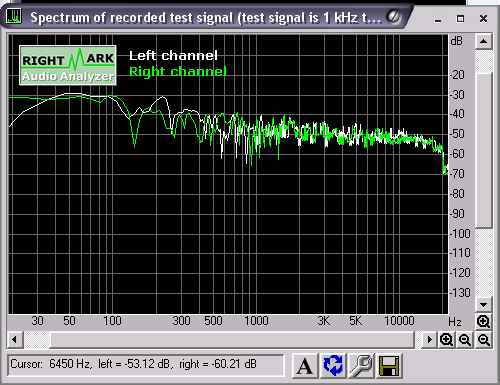The image size is (500, 385).
Task: Zoom out horizontally using the middle minus magnifier
Action: coord(465,340)
